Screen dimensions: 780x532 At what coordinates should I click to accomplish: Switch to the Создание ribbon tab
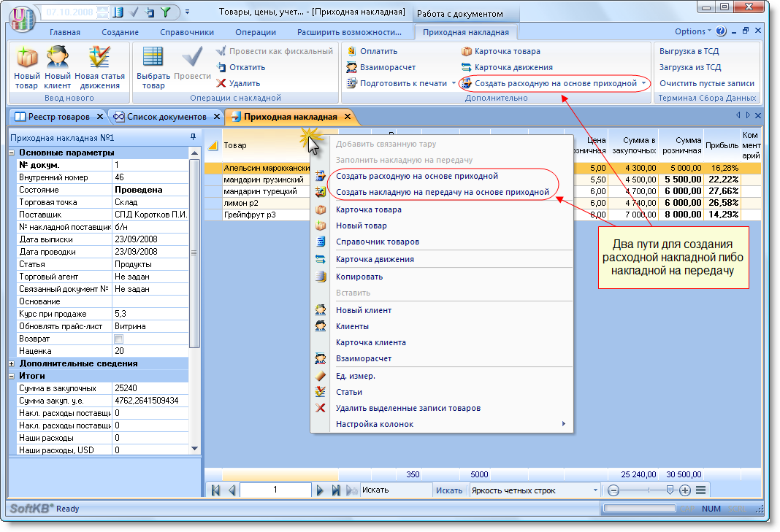pos(120,32)
